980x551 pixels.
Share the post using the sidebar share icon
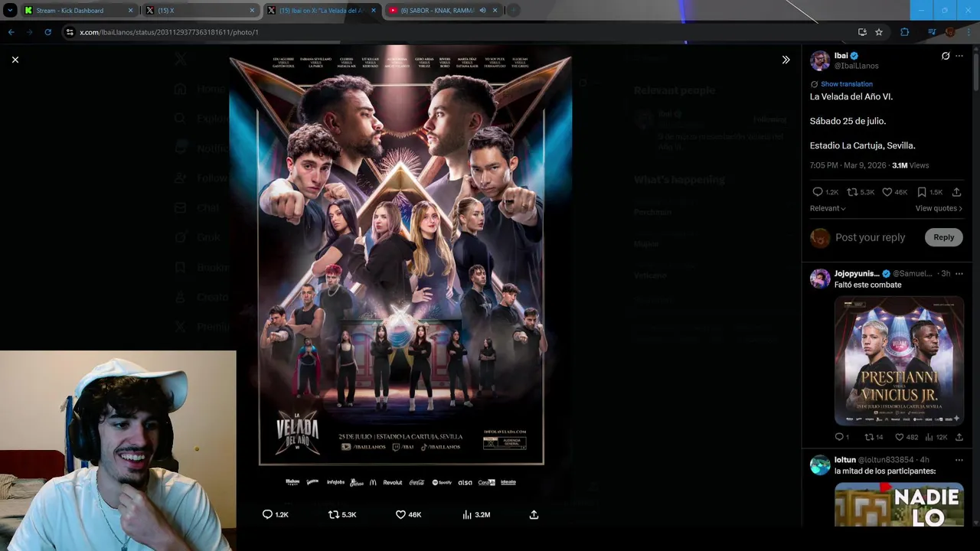956,192
